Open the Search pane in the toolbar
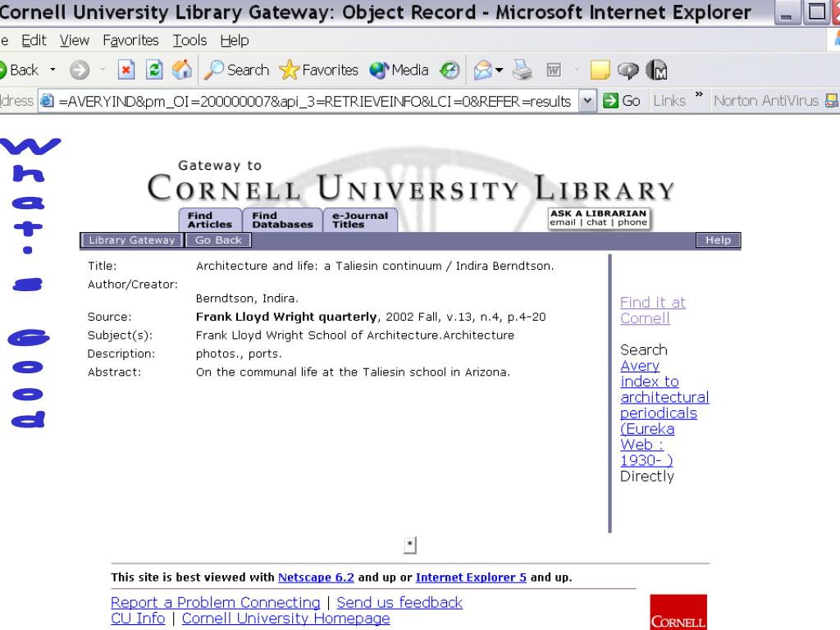The image size is (840, 630). [237, 71]
